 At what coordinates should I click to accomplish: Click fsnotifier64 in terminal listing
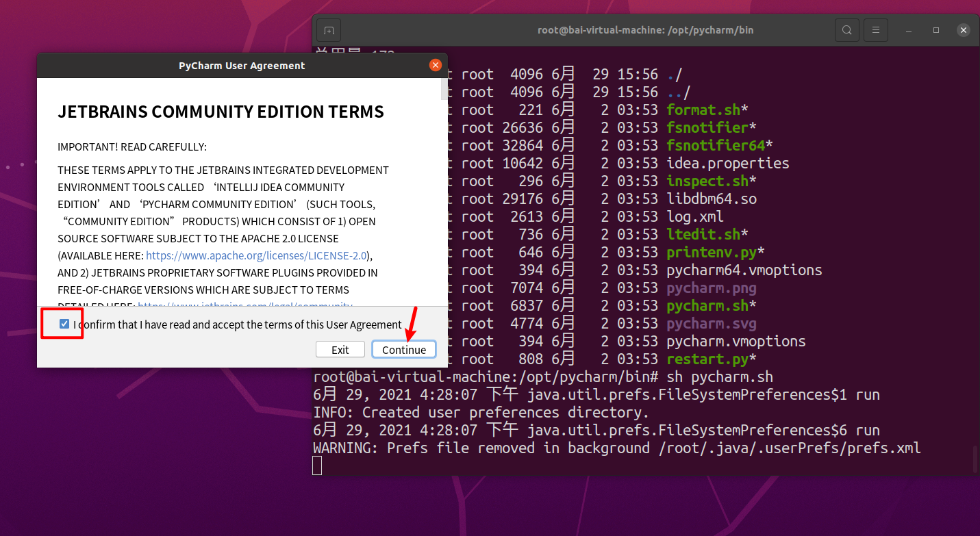(716, 145)
